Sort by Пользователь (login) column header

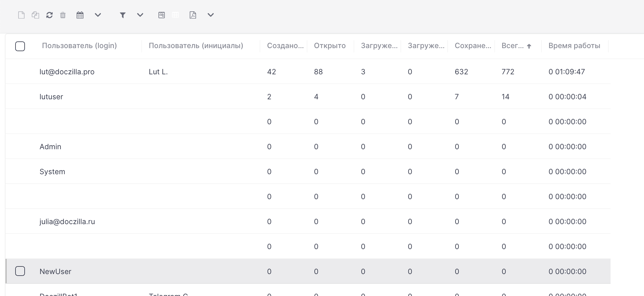[x=79, y=46]
